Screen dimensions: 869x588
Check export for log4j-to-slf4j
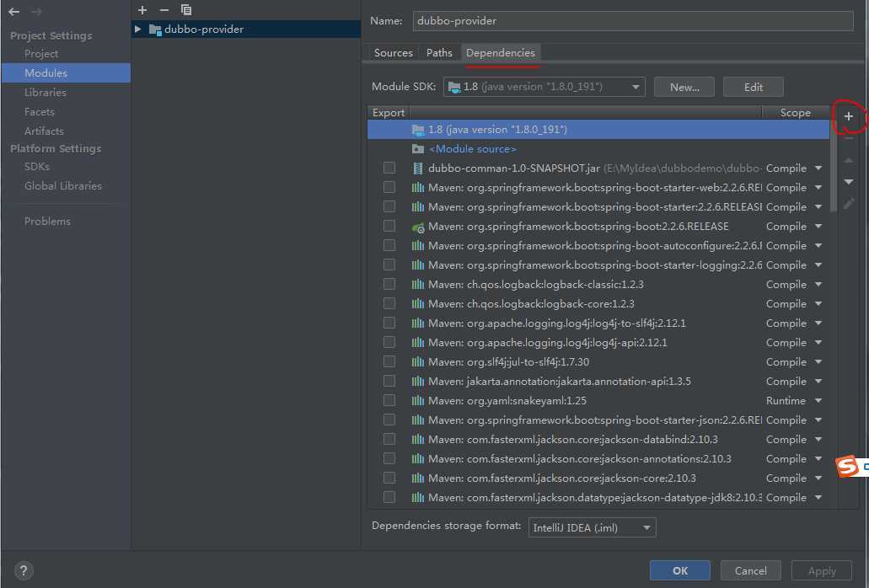click(389, 323)
